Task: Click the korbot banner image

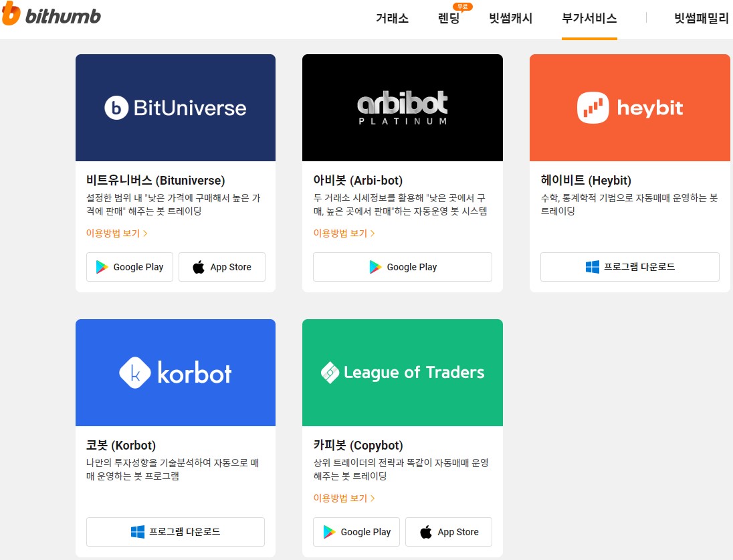Action: tap(175, 373)
